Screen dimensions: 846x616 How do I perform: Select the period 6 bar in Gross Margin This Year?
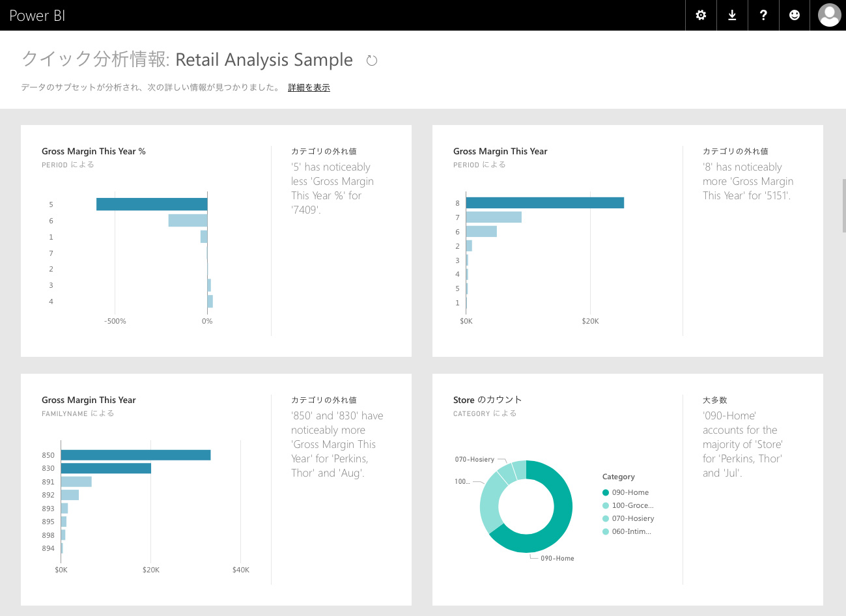pyautogui.click(x=481, y=231)
